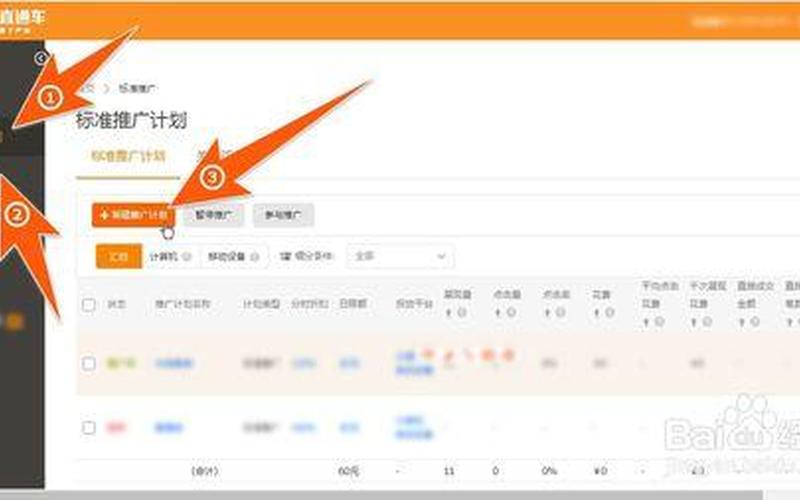Image resolution: width=800 pixels, height=500 pixels.
Task: Tick the checkbox of the first plan row
Action: [89, 363]
